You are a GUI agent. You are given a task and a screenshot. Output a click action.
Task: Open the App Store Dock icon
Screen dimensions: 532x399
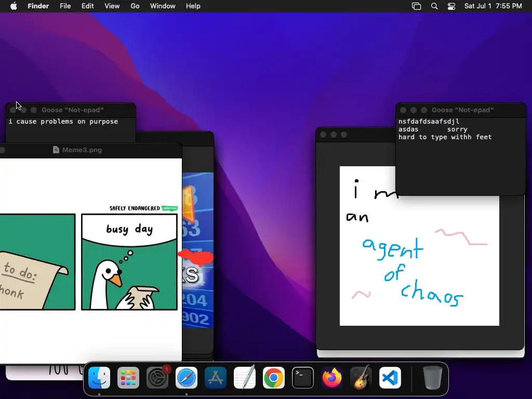click(216, 378)
